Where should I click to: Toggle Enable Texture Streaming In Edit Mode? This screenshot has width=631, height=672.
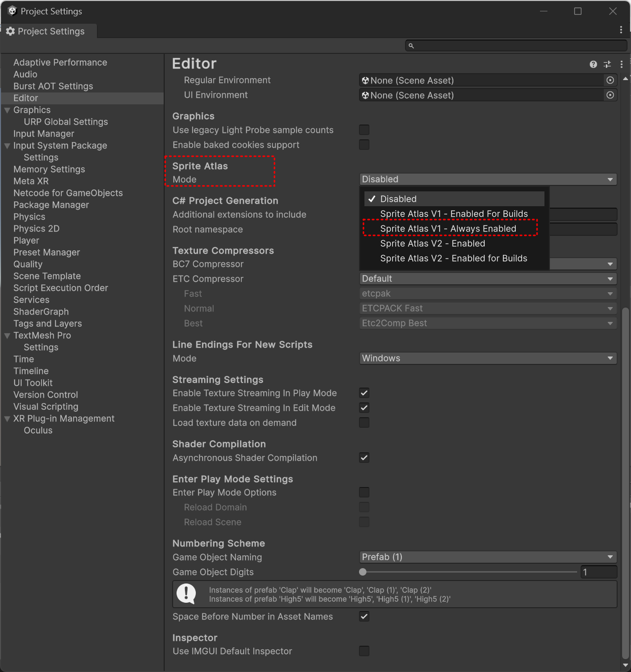[x=364, y=408]
